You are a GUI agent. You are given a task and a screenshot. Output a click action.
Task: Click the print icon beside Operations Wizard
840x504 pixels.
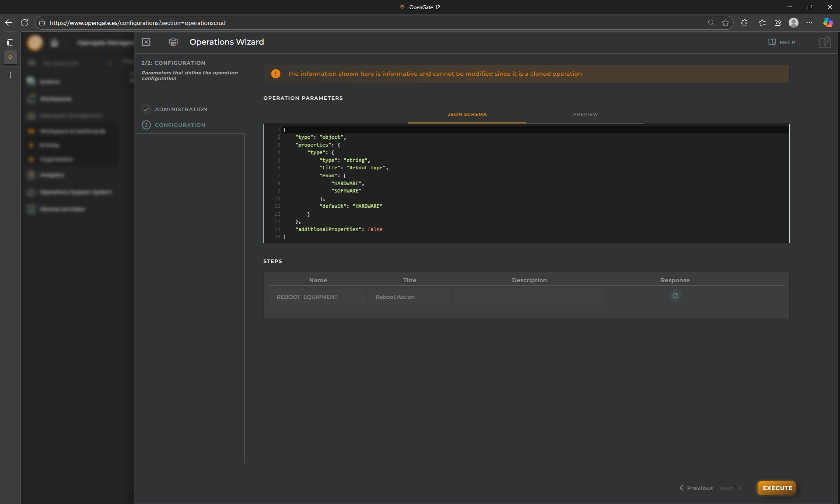point(173,42)
